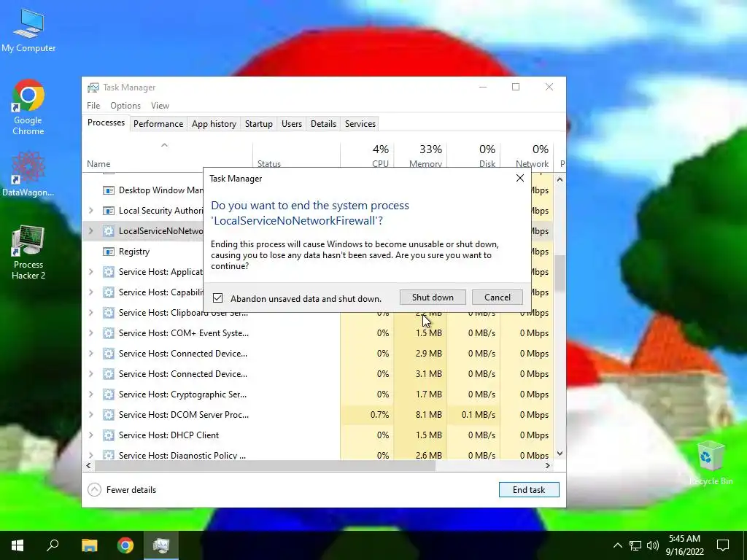This screenshot has width=747, height=560.
Task: Launch the Google Chrome desktop shortcut
Action: pyautogui.click(x=28, y=107)
